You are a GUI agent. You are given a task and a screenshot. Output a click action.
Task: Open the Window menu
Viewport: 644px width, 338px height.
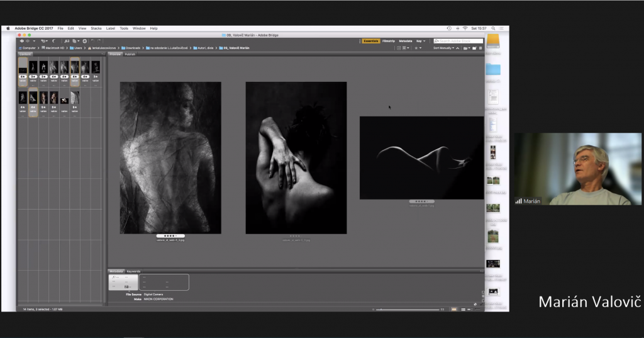139,28
